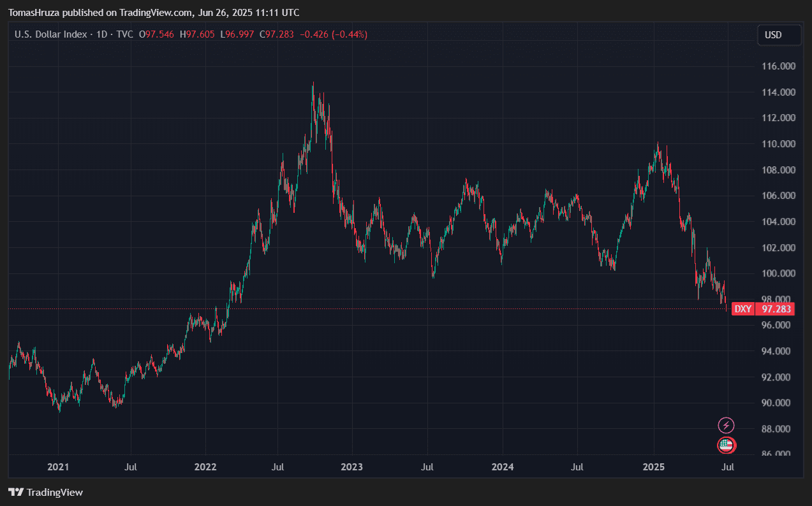The height and width of the screenshot is (506, 812).
Task: Click the TradingView logo at bottom left
Action: click(45, 492)
